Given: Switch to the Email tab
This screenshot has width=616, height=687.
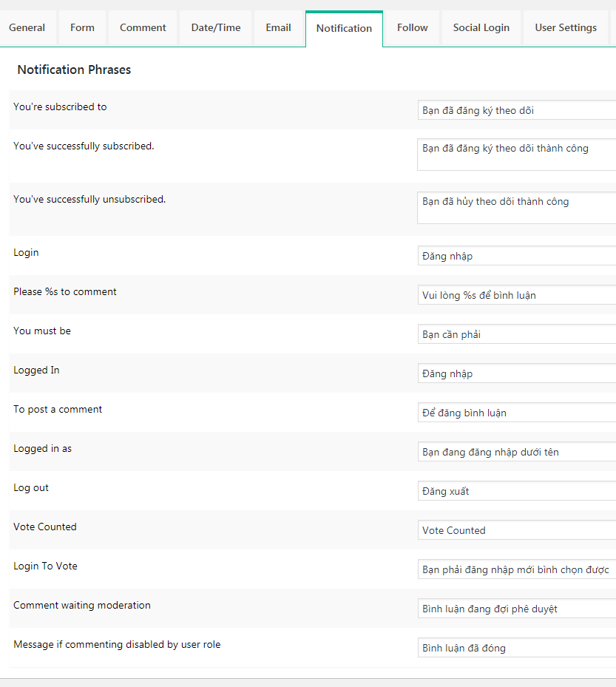Looking at the screenshot, I should [x=278, y=27].
